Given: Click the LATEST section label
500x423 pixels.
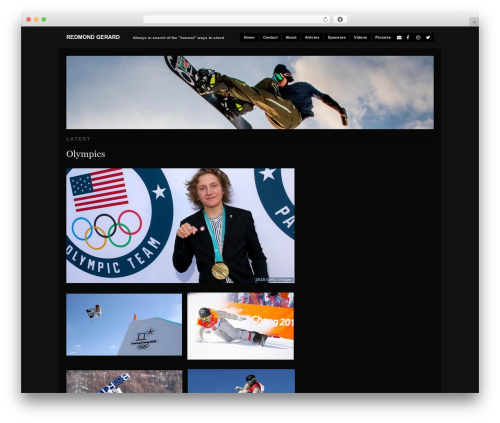Looking at the screenshot, I should tap(78, 139).
